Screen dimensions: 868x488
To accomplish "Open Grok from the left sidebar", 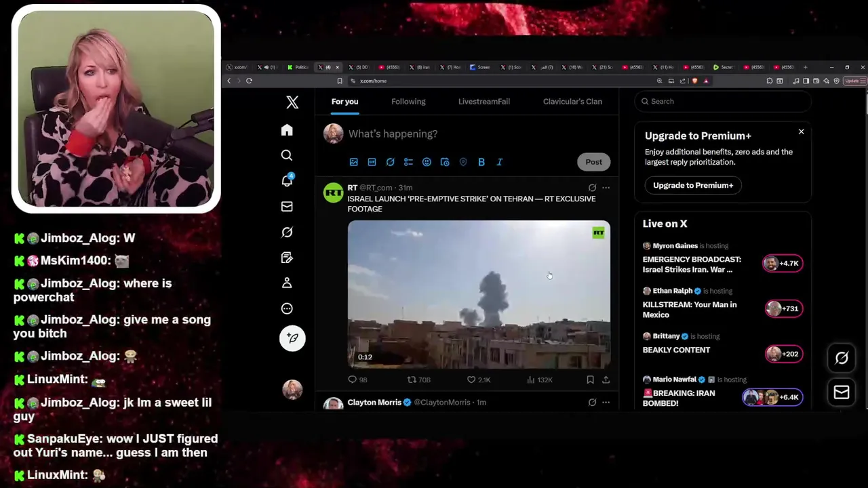I will click(x=287, y=232).
